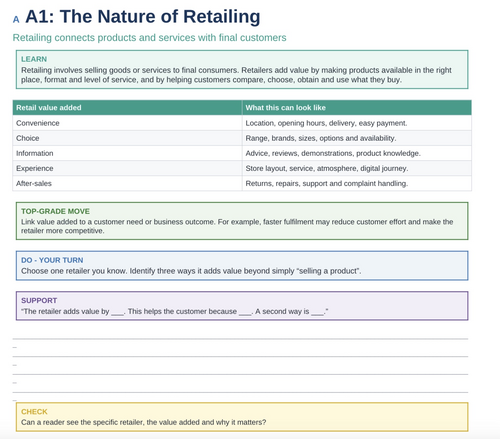Click the CHECK box heading
500x439 pixels.
pyautogui.click(x=34, y=412)
